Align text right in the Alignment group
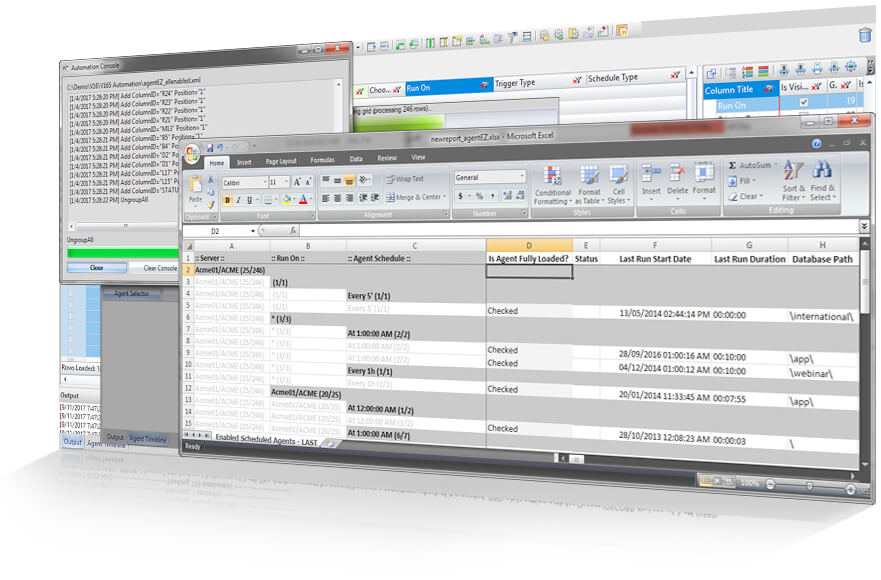The image size is (881, 580). 349,198
